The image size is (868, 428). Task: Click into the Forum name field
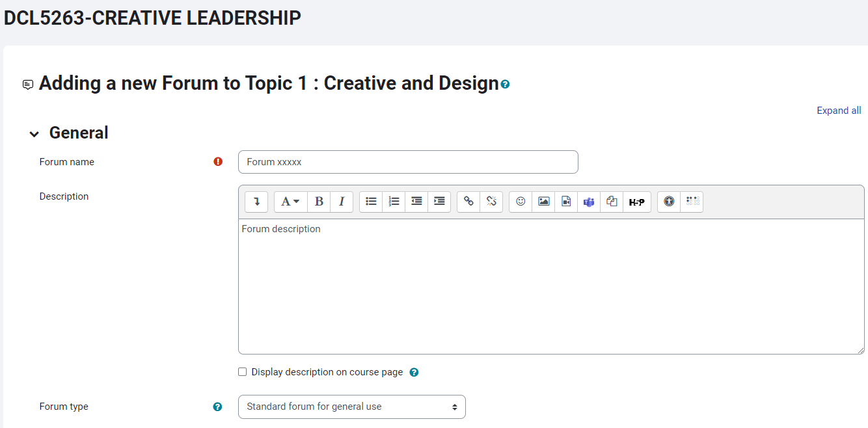coord(408,162)
